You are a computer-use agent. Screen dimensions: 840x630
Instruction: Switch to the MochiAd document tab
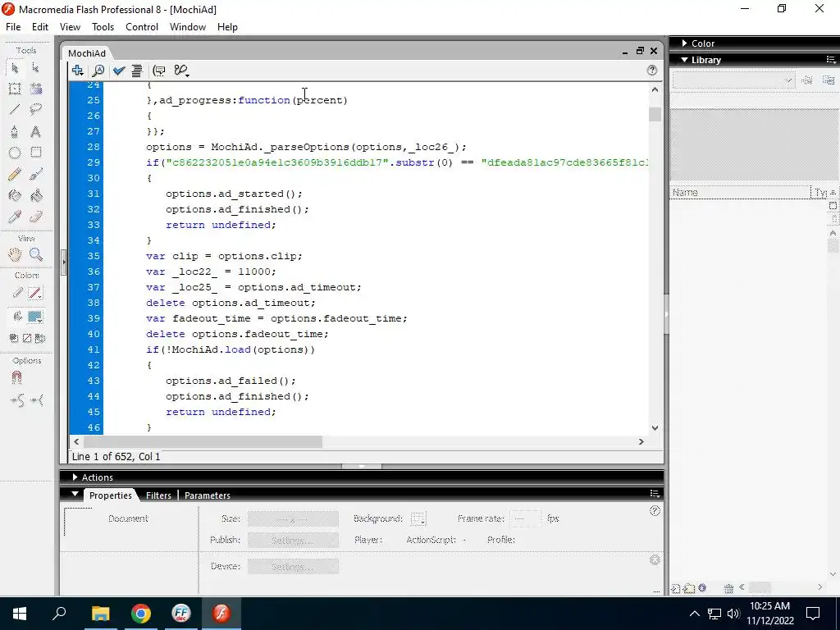(87, 53)
